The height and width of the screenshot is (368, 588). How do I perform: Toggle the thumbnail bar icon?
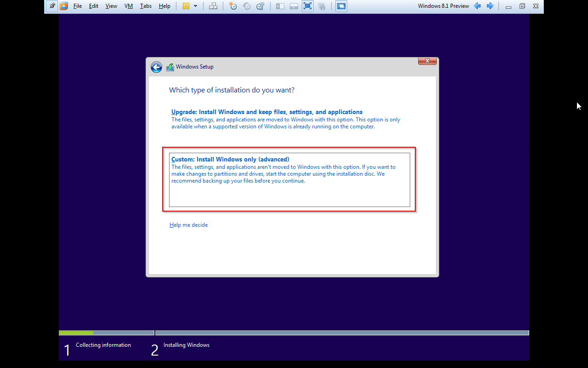point(294,6)
